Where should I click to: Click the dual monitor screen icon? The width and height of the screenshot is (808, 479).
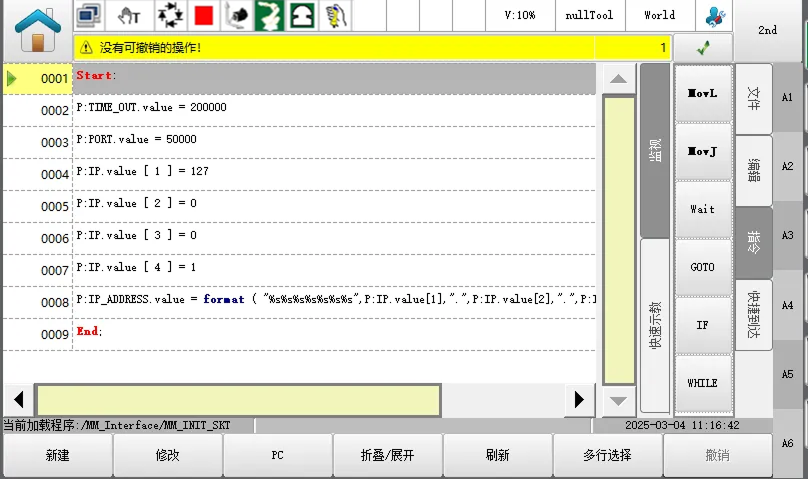pos(89,15)
